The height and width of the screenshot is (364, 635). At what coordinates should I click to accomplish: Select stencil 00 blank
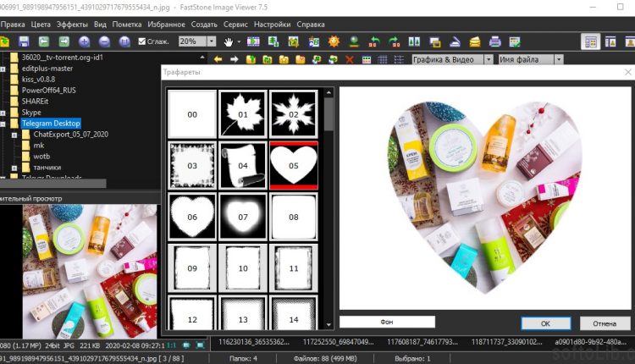pyautogui.click(x=192, y=114)
